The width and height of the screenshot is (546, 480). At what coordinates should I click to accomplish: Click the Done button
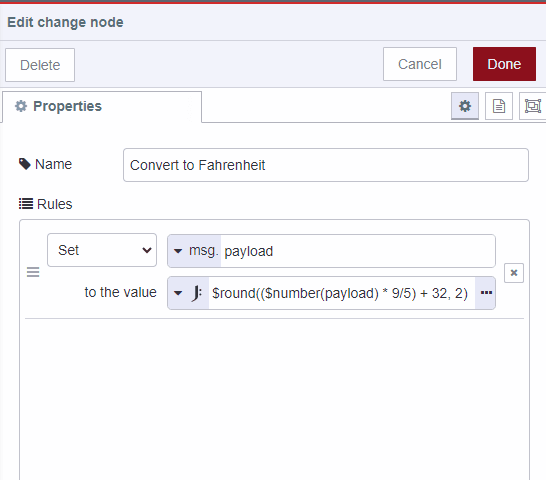[x=504, y=64]
